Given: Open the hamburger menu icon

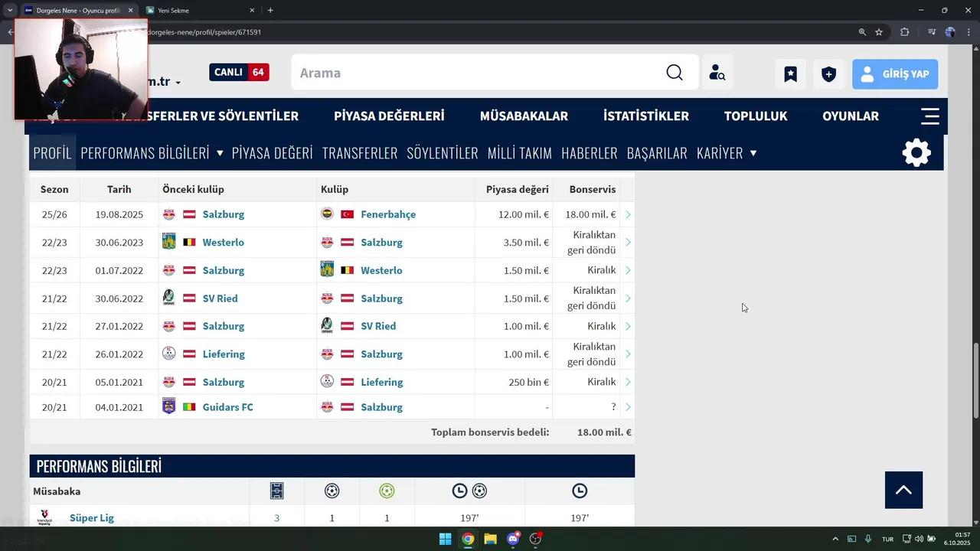Looking at the screenshot, I should [x=930, y=116].
